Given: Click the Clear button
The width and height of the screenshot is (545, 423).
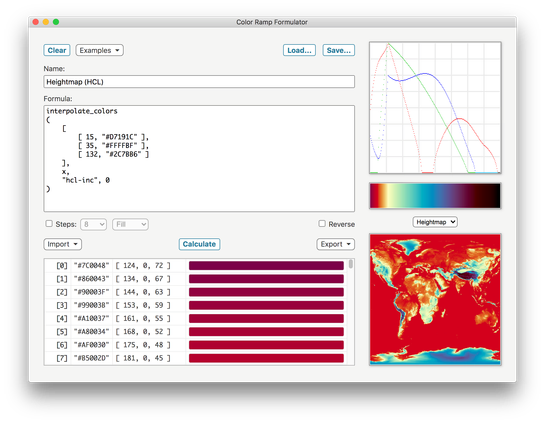Looking at the screenshot, I should [x=57, y=50].
